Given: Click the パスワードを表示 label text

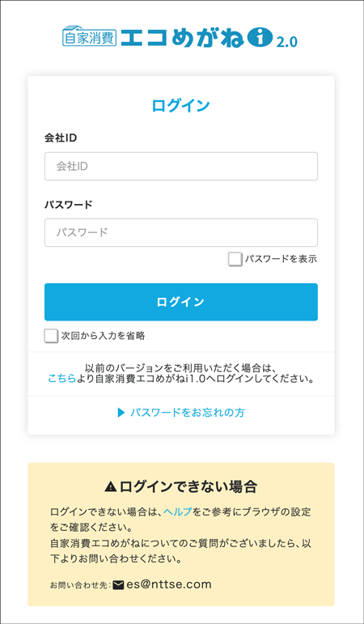Looking at the screenshot, I should pyautogui.click(x=281, y=259).
